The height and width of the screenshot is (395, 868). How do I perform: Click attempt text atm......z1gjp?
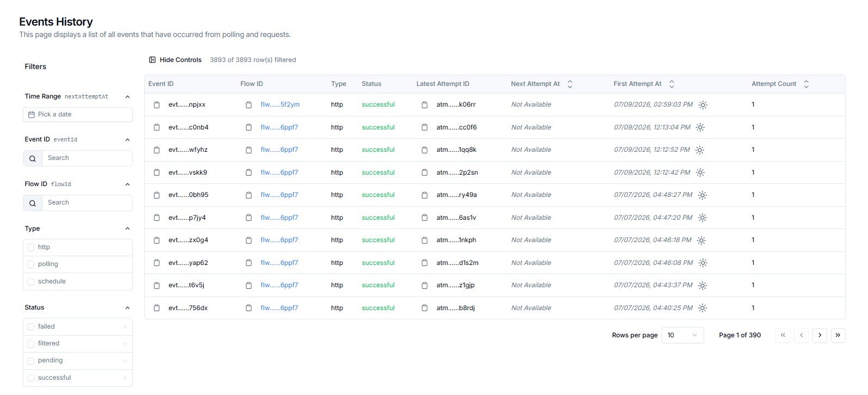coord(455,285)
